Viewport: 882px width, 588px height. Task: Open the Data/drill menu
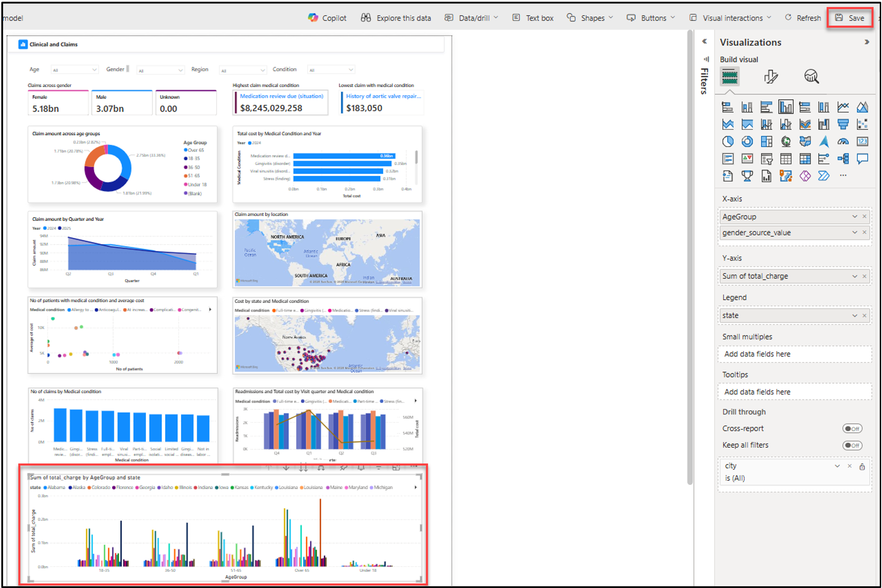coord(472,18)
